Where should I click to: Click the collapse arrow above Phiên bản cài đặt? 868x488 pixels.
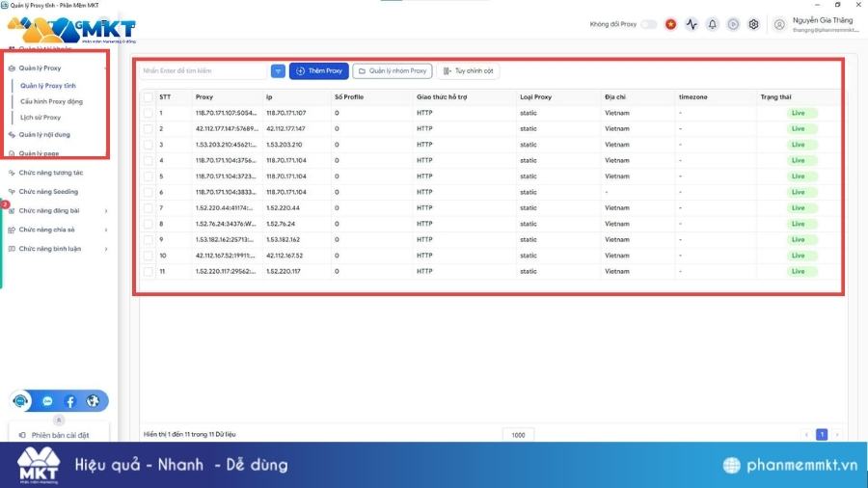[x=59, y=420]
